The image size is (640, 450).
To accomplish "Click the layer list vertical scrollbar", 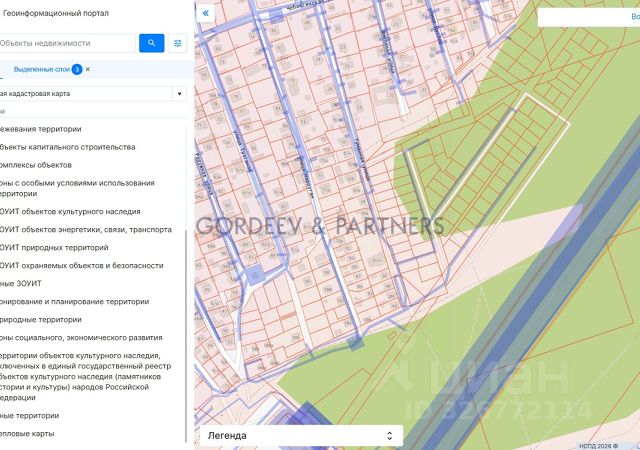I will point(186,336).
